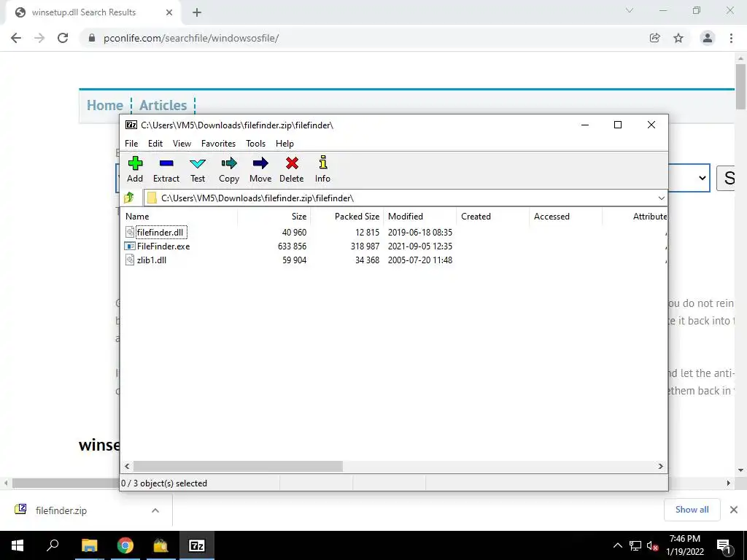The width and height of the screenshot is (747, 560).
Task: Click Show all downloads
Action: [692, 510]
